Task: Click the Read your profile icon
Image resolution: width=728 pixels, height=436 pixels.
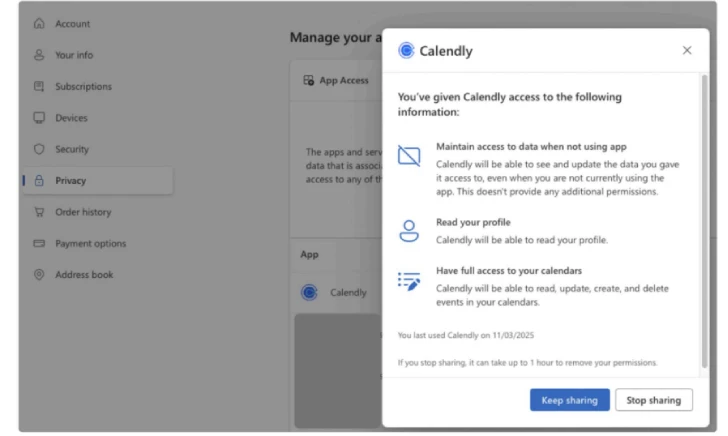Action: coord(409,231)
